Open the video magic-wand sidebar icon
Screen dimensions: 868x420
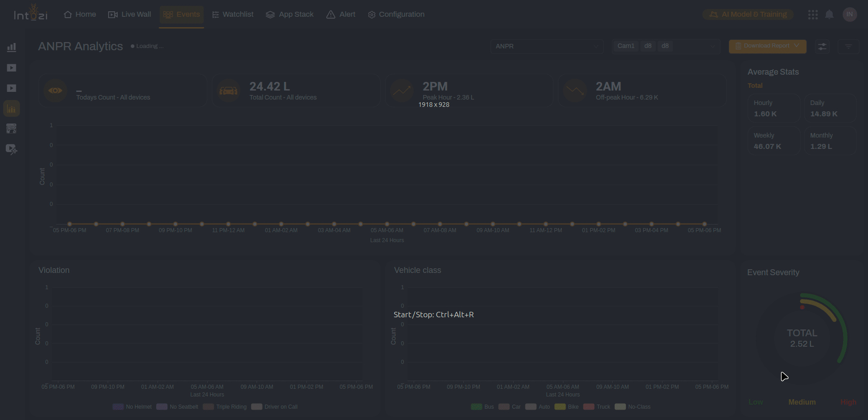pyautogui.click(x=12, y=149)
